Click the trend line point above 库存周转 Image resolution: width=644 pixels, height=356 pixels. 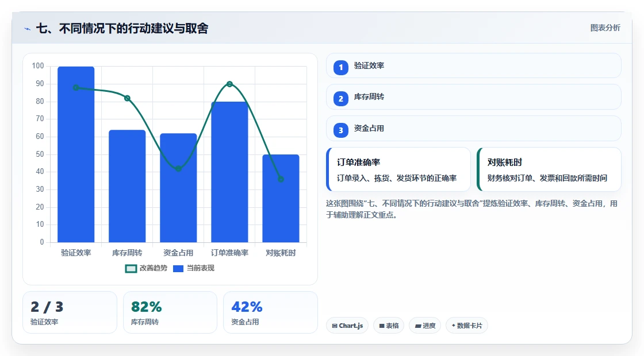click(127, 98)
